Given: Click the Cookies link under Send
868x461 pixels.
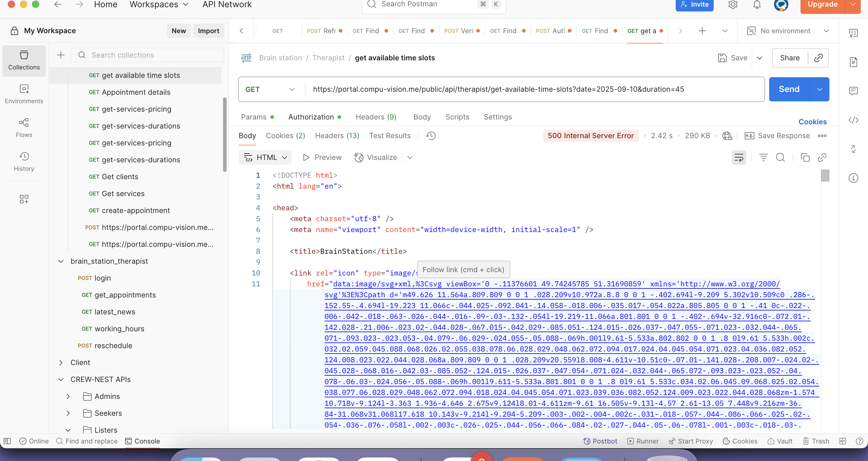Looking at the screenshot, I should point(813,122).
